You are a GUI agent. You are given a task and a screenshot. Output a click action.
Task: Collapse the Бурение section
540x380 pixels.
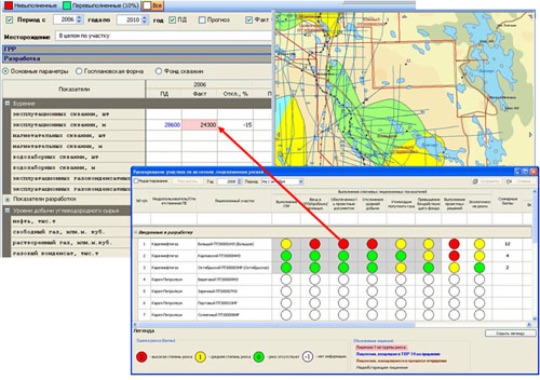pyautogui.click(x=7, y=103)
